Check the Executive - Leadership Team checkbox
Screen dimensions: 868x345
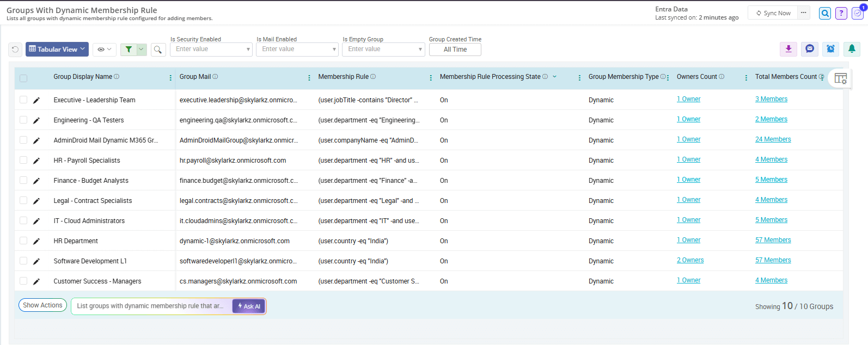pyautogui.click(x=23, y=100)
